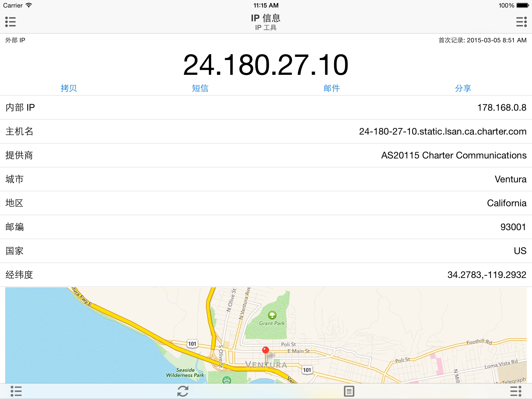Image resolution: width=532 pixels, height=399 pixels.
Task: Tap bottom-right list icon in toolbar
Action: click(516, 391)
